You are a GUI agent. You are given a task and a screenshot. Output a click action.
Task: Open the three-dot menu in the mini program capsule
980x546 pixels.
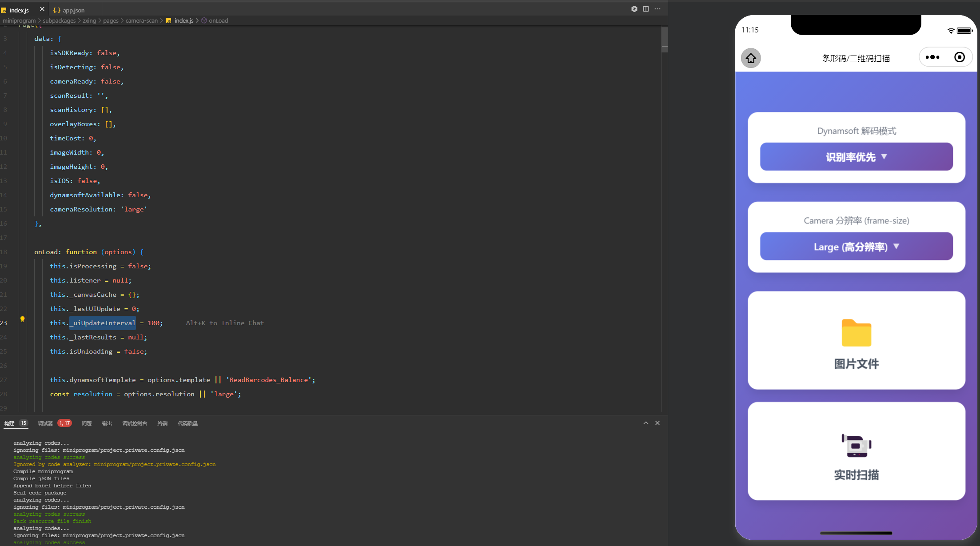point(932,57)
